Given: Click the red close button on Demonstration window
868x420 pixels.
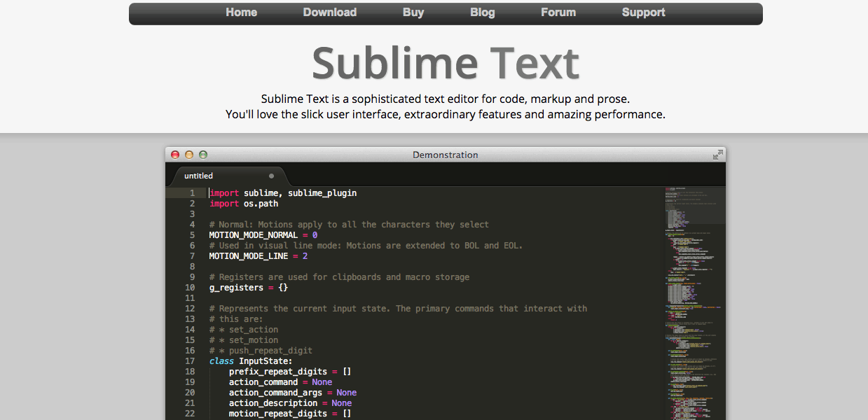Looking at the screenshot, I should 175,155.
